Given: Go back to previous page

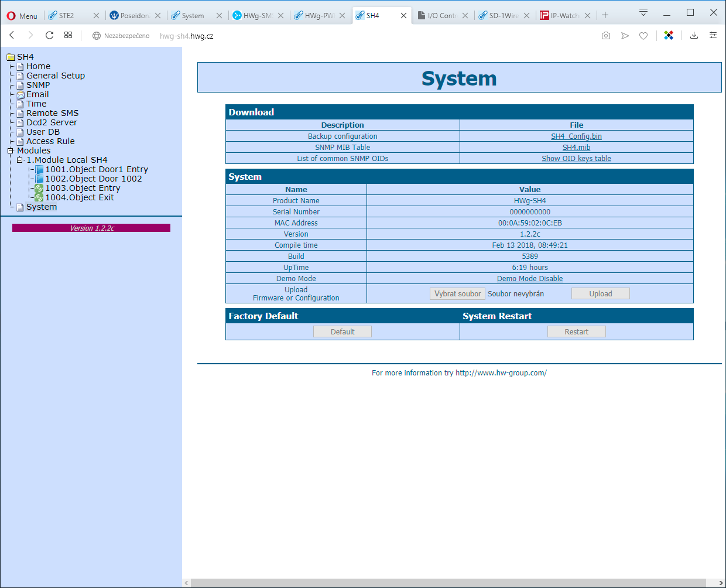Looking at the screenshot, I should click(x=12, y=36).
